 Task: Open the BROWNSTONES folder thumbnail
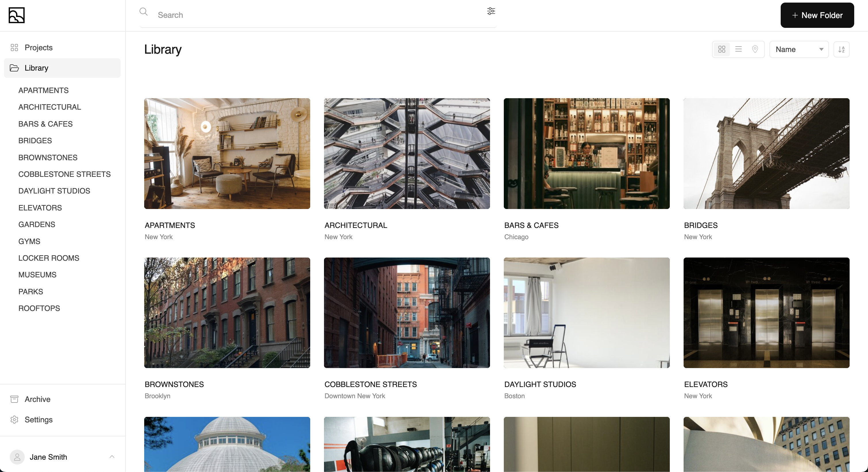[227, 313]
